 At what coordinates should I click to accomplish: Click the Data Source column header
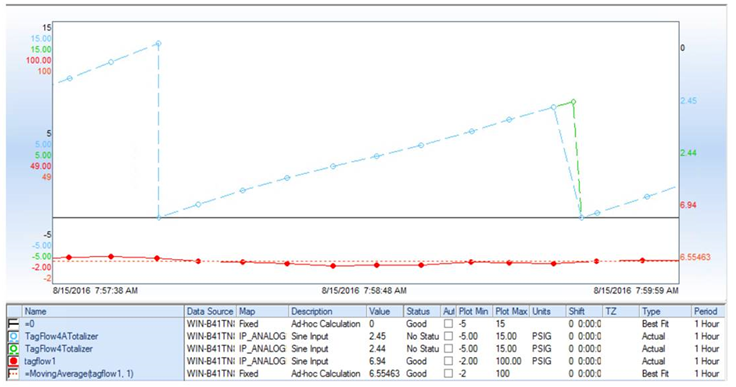click(x=210, y=311)
